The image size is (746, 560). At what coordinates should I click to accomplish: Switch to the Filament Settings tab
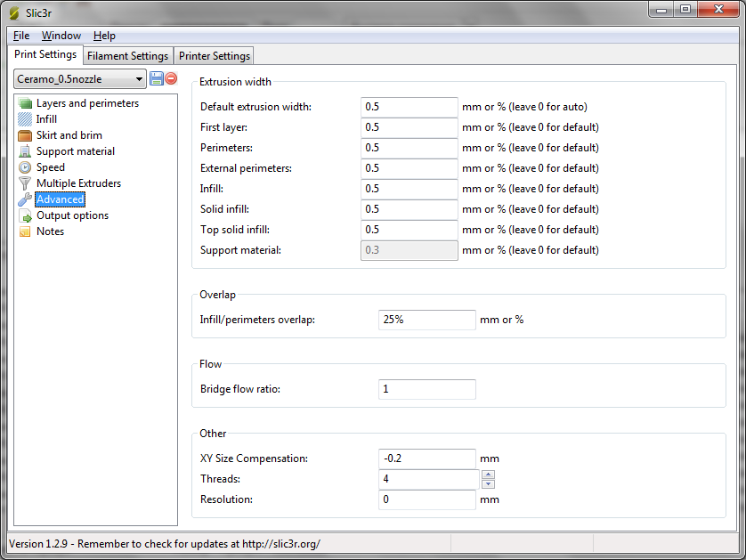click(x=127, y=56)
